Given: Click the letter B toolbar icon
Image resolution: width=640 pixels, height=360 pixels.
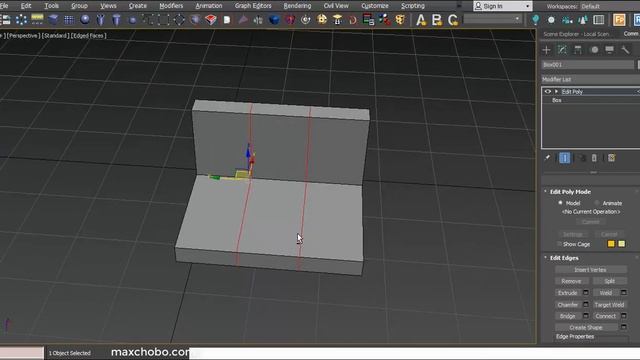Looking at the screenshot, I should pyautogui.click(x=437, y=20).
